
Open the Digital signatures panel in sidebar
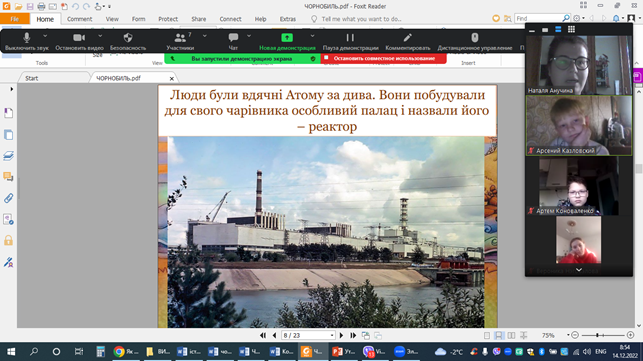coord(8,262)
